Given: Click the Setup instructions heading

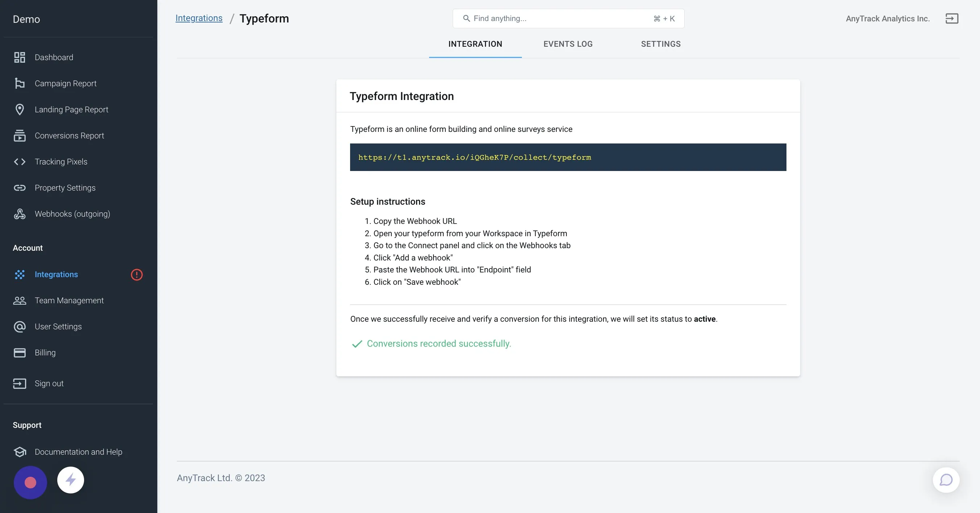Looking at the screenshot, I should (388, 201).
